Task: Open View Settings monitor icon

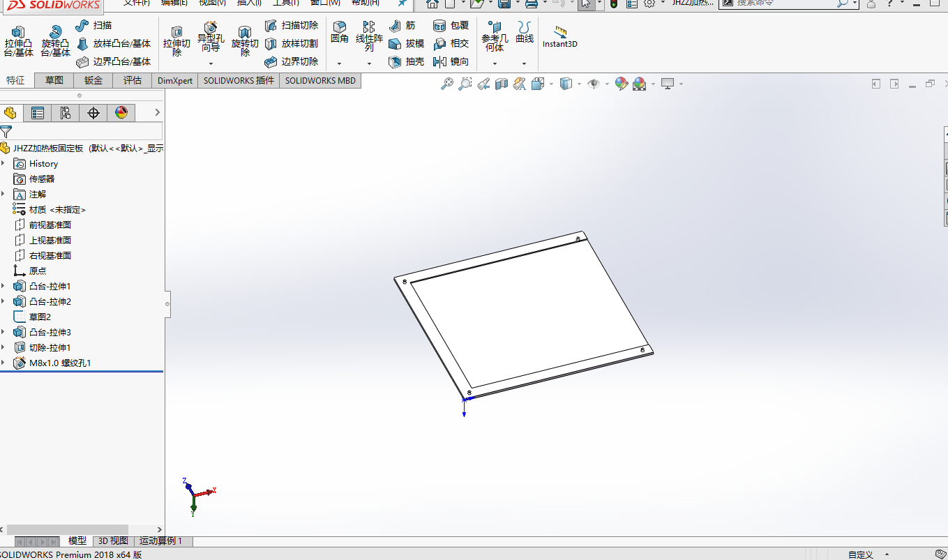Action: pos(668,84)
